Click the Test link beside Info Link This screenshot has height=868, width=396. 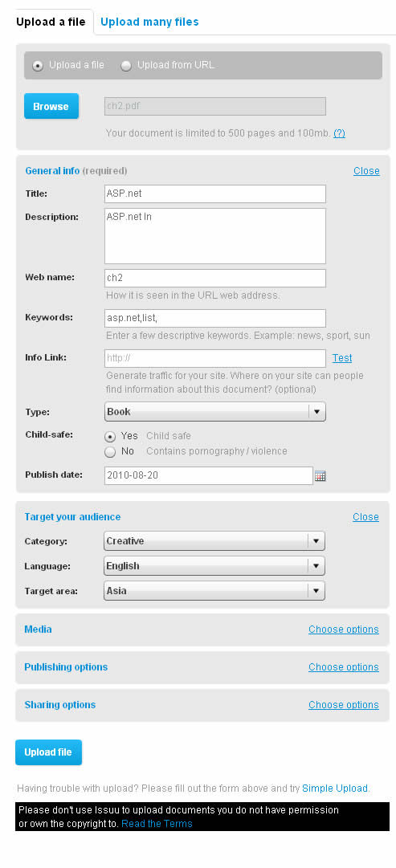[x=342, y=358]
